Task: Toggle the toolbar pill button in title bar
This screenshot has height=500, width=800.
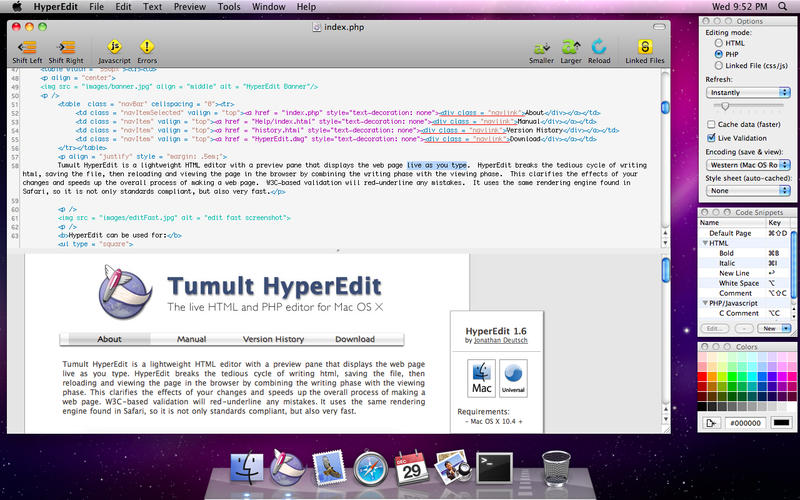Action: coord(659,27)
